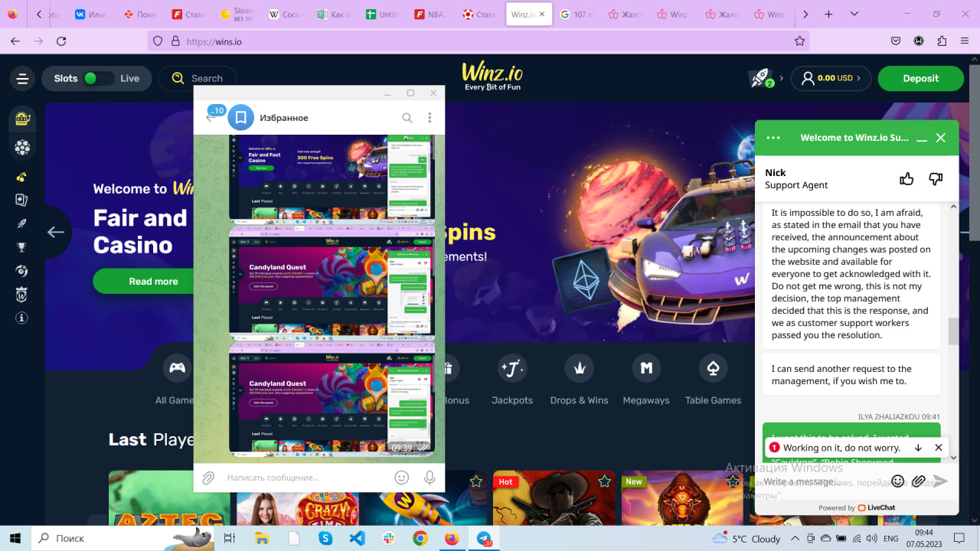Open the Firefox application menu

[x=964, y=41]
